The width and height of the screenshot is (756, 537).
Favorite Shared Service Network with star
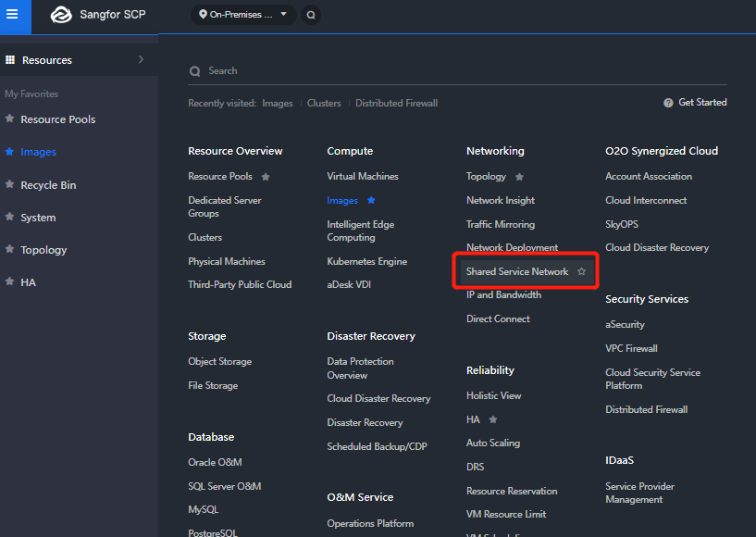click(581, 271)
